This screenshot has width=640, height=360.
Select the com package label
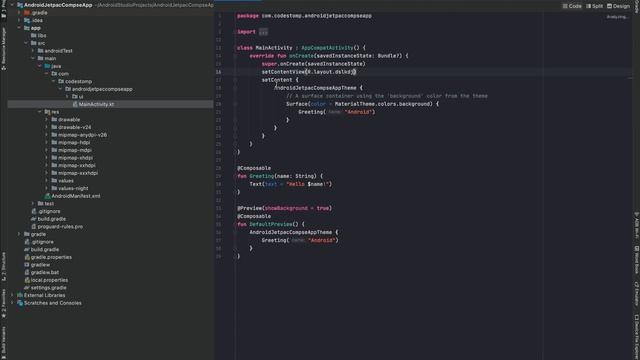click(63, 73)
